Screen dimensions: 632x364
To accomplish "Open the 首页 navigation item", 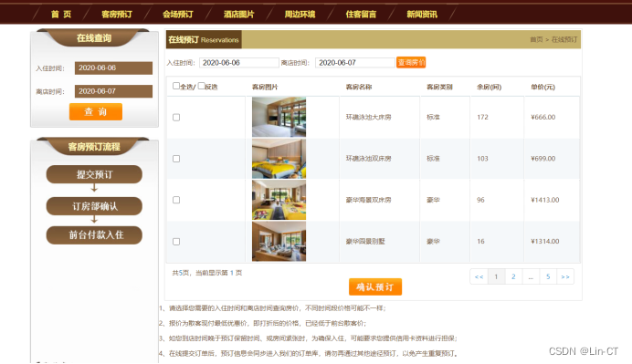I will tap(61, 14).
